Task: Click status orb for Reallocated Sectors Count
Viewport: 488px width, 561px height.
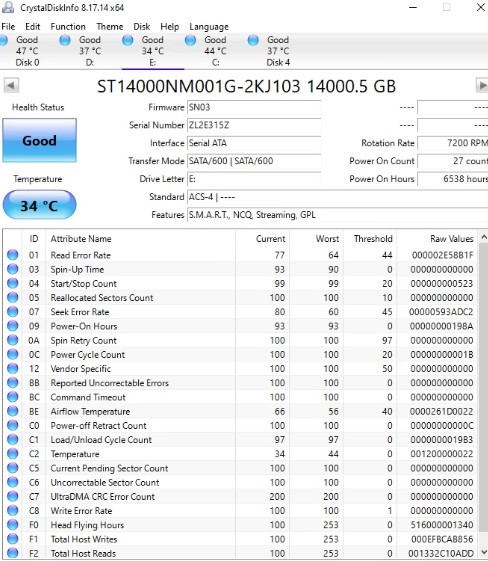Action: click(x=13, y=297)
